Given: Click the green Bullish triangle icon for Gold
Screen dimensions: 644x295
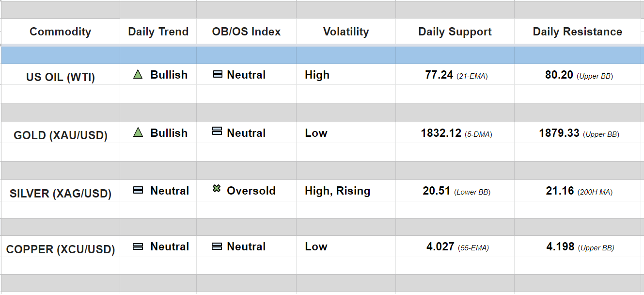Looking at the screenshot, I should (x=138, y=132).
